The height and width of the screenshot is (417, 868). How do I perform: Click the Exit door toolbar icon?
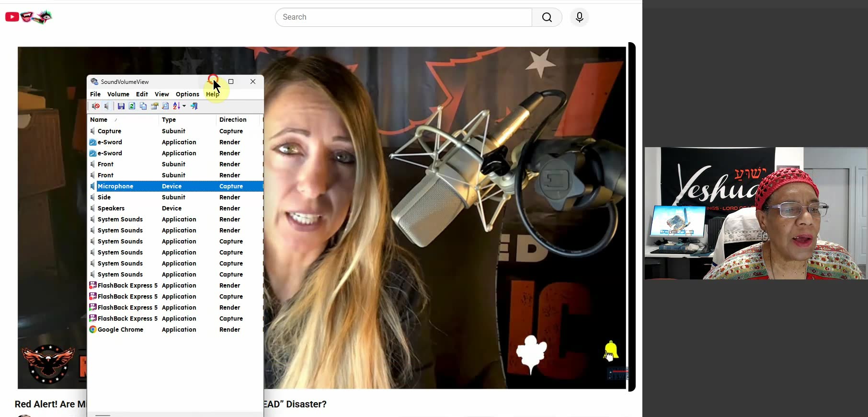click(x=194, y=106)
